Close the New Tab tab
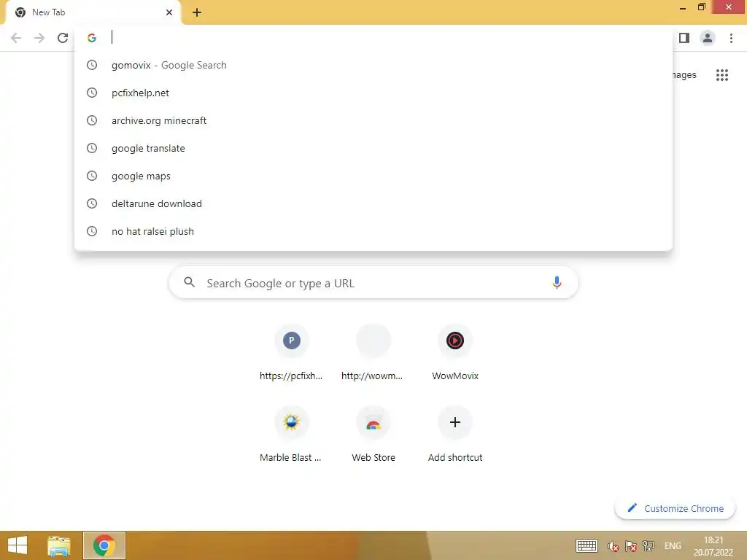 click(169, 12)
